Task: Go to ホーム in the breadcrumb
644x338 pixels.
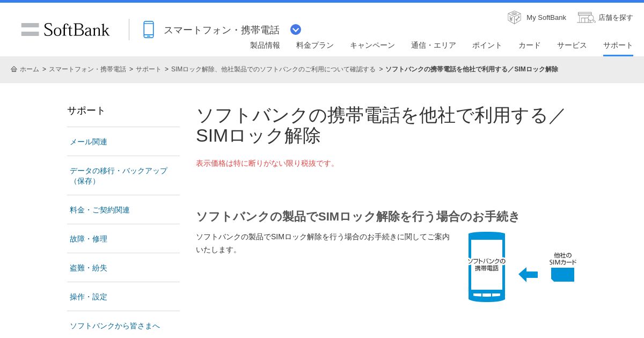Action: 30,69
